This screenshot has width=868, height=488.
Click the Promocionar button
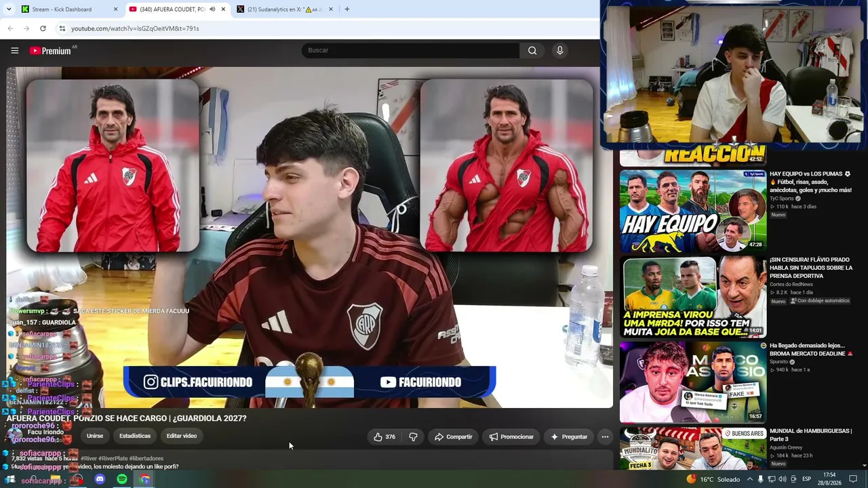click(511, 437)
